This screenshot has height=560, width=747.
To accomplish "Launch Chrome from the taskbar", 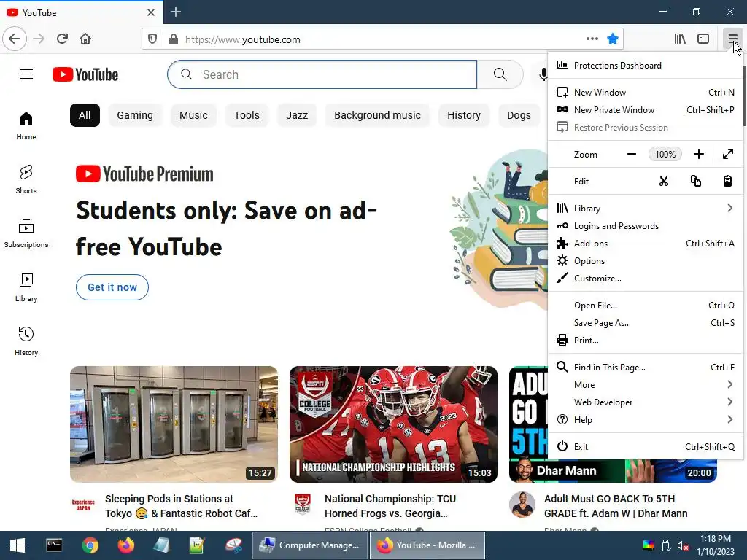I will point(90,545).
